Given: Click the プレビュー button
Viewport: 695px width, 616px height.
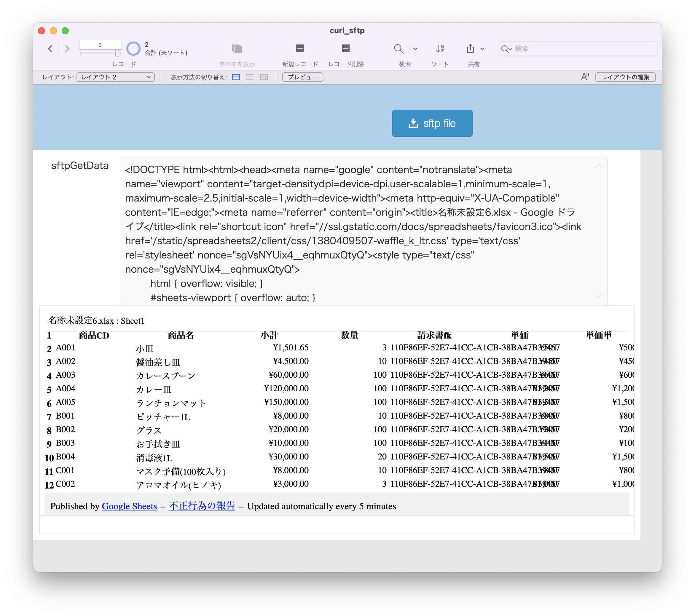Looking at the screenshot, I should [302, 77].
